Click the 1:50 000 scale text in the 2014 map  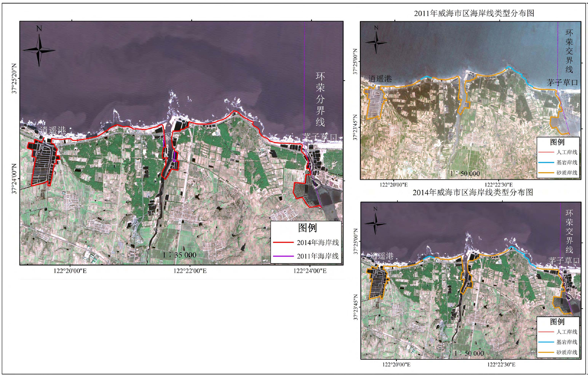469,353
